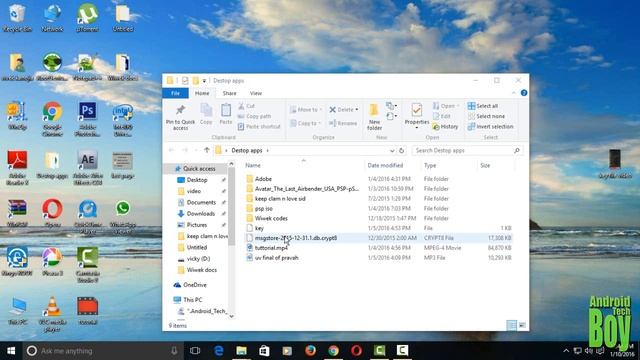Screen dimensions: 640x360
Task: Click the Rename command
Action: click(x=343, y=123)
